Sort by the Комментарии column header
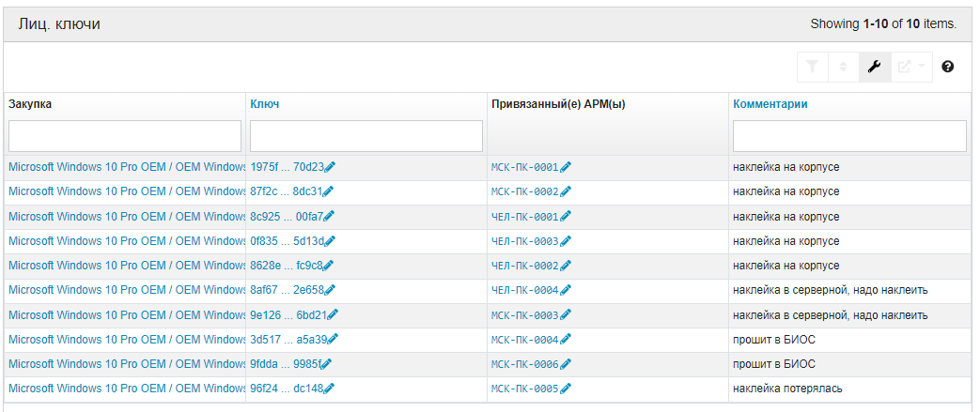The image size is (980, 412). (x=770, y=104)
